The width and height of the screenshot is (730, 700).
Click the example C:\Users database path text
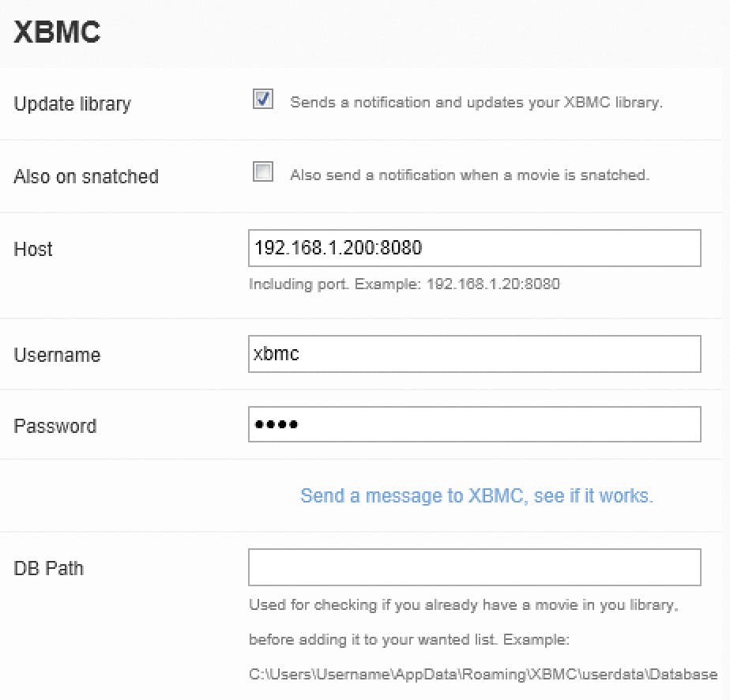[483, 674]
